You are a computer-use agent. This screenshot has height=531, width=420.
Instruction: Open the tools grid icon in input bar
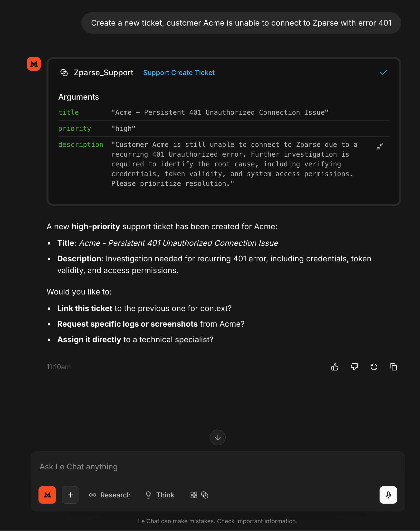point(194,495)
